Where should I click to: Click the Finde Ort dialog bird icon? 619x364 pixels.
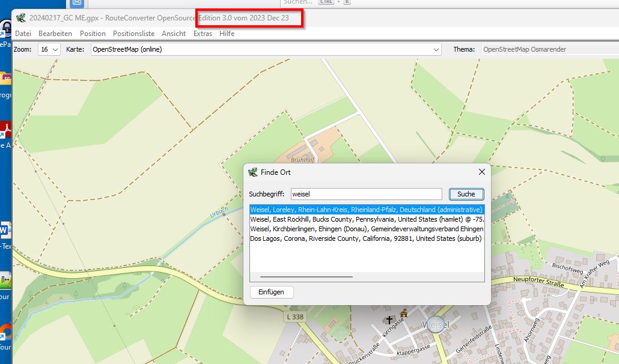click(x=253, y=172)
